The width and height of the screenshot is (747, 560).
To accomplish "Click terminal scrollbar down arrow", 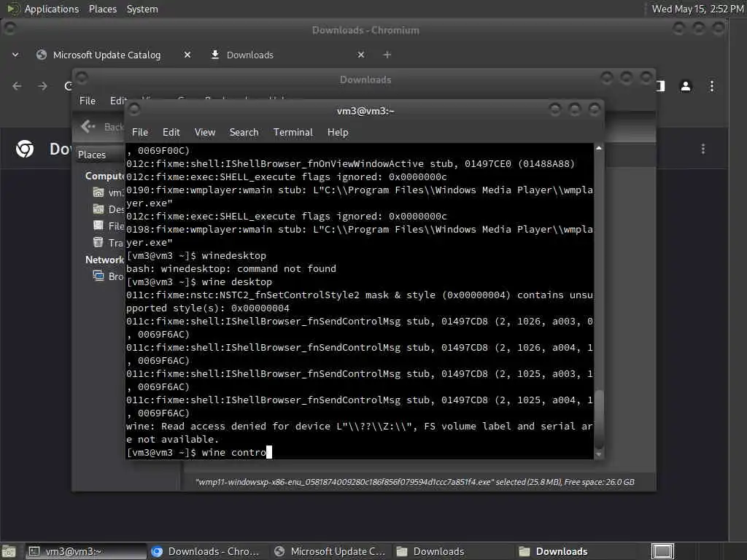I will click(x=599, y=454).
